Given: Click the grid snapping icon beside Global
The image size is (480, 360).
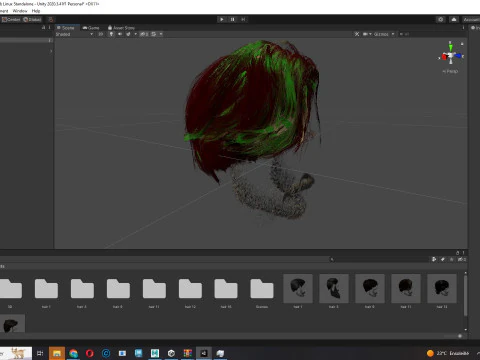Looking at the screenshot, I should 50,19.
